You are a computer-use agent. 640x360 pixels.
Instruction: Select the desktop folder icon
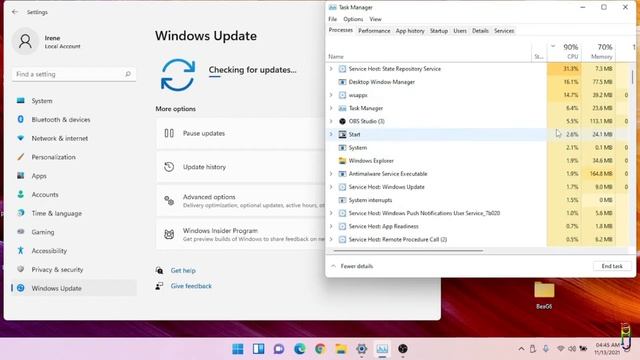coord(544,295)
